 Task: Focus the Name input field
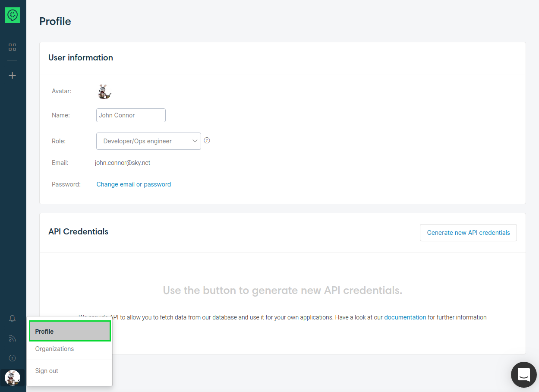point(131,115)
